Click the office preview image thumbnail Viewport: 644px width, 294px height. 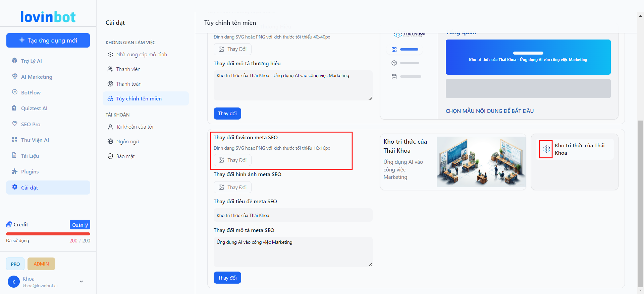481,162
